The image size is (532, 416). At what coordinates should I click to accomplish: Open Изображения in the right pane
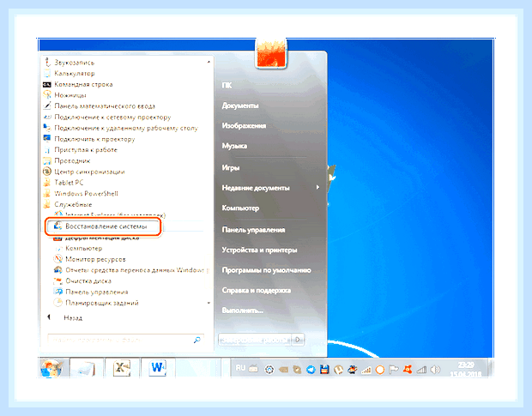(x=244, y=125)
